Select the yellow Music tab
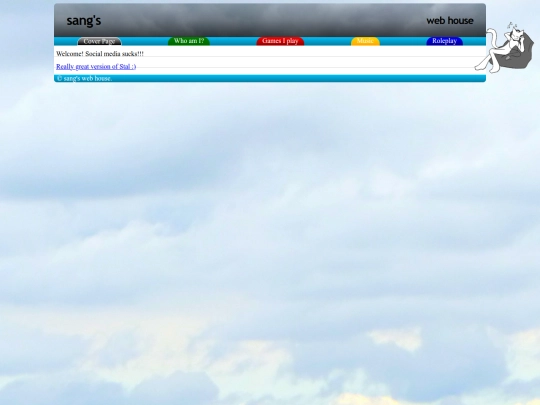The image size is (540, 405). (365, 41)
